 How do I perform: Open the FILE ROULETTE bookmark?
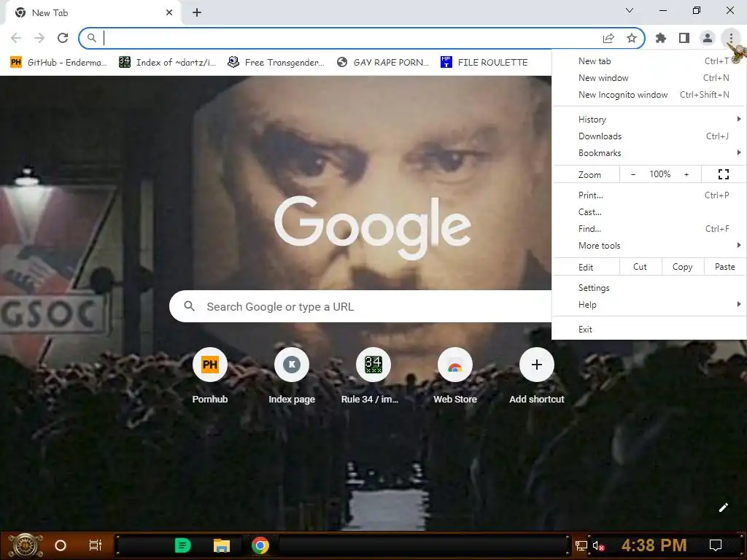click(x=484, y=63)
